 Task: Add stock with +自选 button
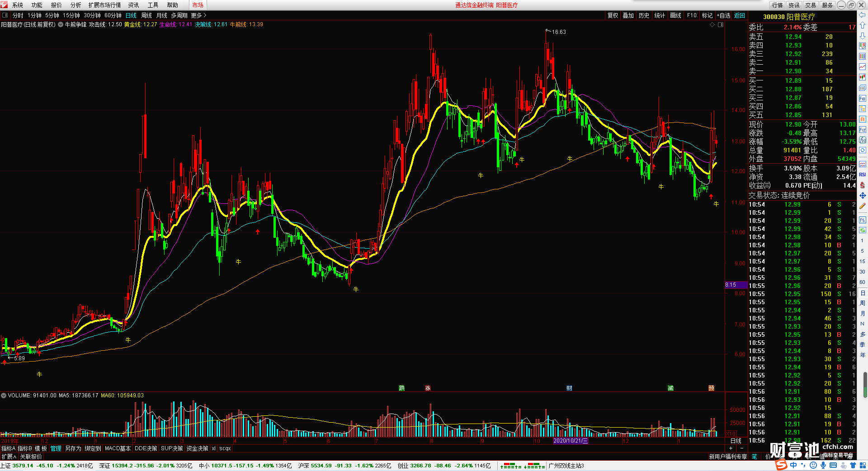click(x=723, y=15)
